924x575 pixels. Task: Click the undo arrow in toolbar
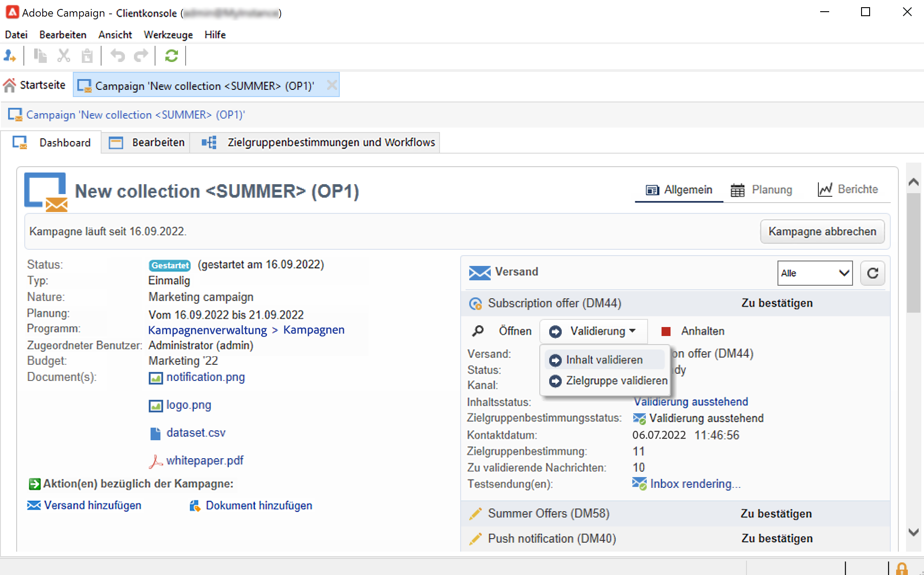click(117, 56)
